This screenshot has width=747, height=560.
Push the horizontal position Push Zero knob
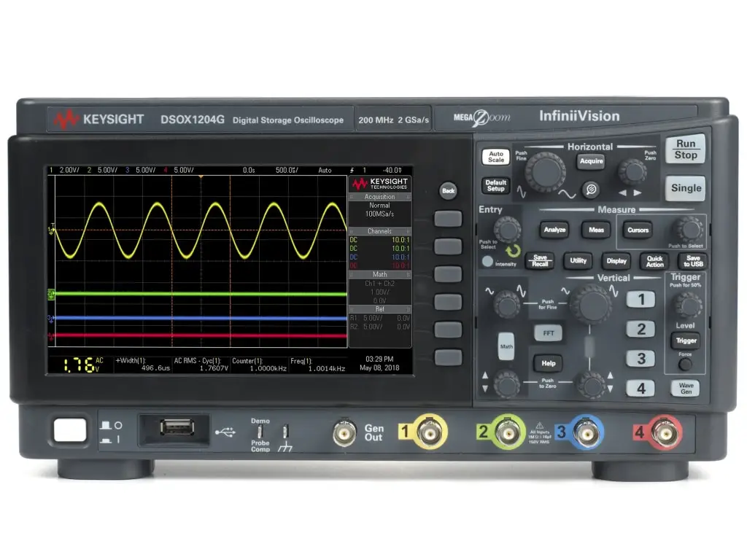coord(632,171)
